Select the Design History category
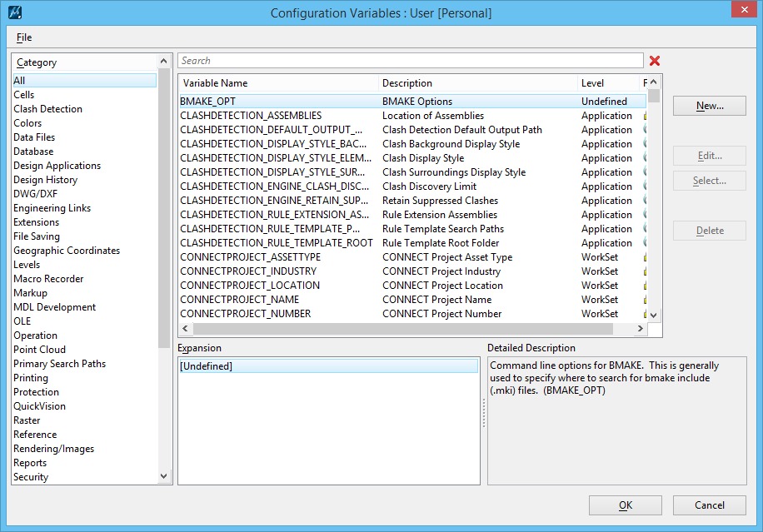This screenshot has height=532, width=763. 85,180
